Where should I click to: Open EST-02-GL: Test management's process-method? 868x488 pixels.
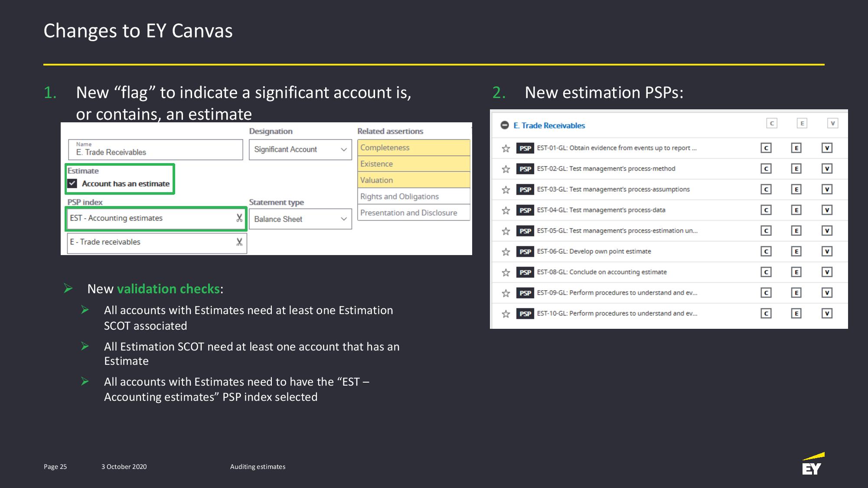(606, 169)
